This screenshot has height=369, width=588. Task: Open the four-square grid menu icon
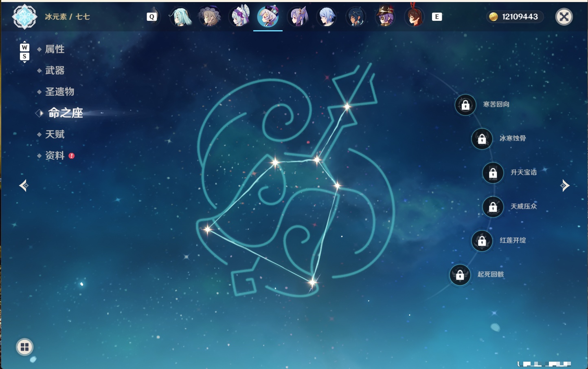pos(25,347)
